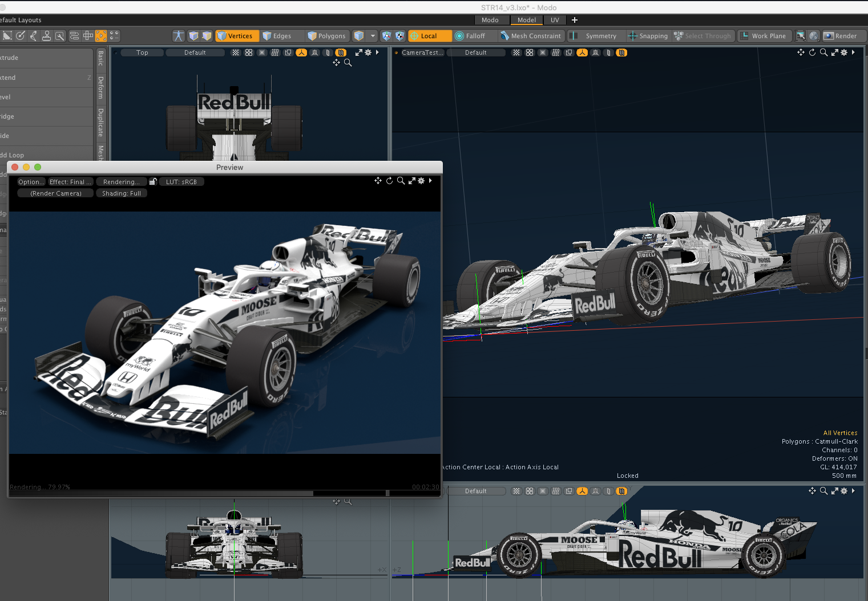The height and width of the screenshot is (601, 868).
Task: Click zoom magnifier in camera viewport
Action: 823,52
